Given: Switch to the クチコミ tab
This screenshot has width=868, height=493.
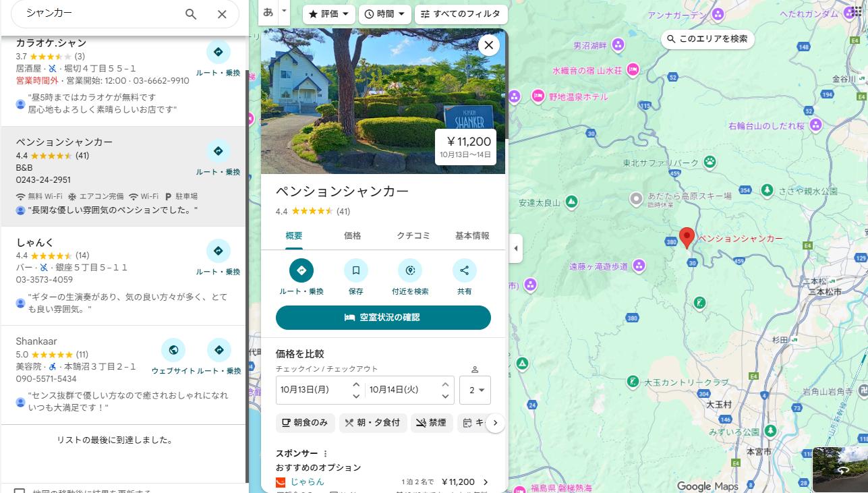Looking at the screenshot, I should click(413, 235).
